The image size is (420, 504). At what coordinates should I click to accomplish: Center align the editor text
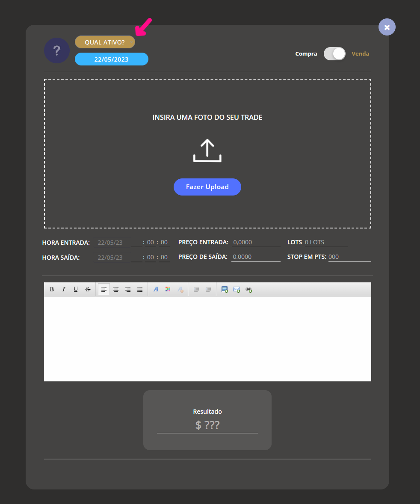pos(116,289)
